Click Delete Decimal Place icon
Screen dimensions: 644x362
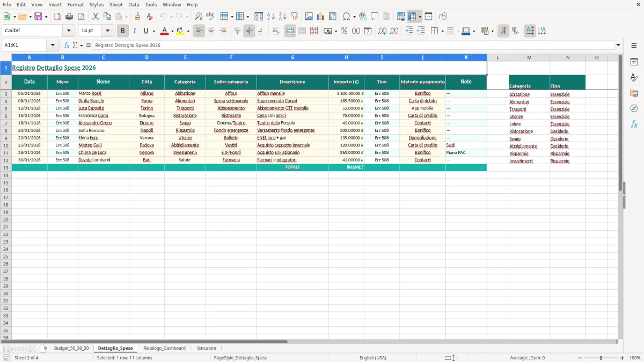pyautogui.click(x=394, y=31)
